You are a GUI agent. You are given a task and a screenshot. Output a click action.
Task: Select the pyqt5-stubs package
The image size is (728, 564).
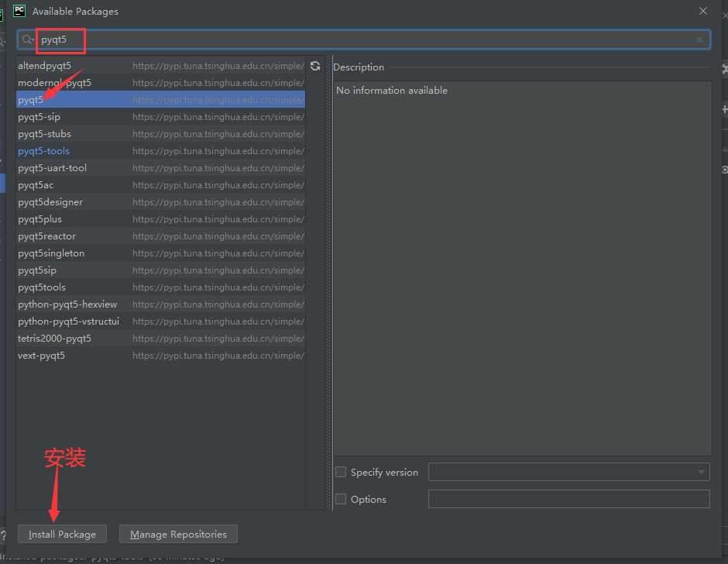(160, 134)
